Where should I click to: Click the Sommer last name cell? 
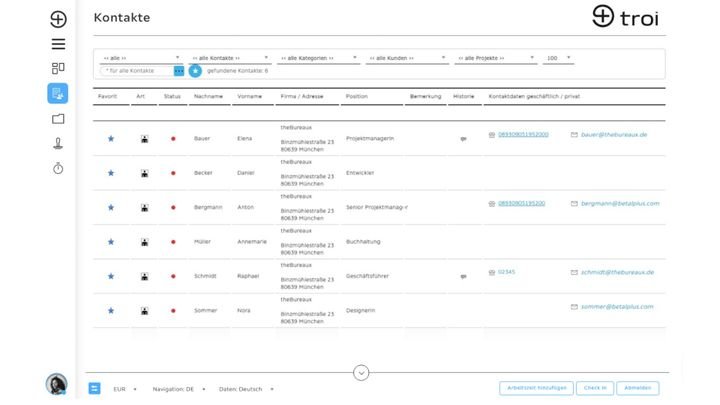click(x=205, y=310)
